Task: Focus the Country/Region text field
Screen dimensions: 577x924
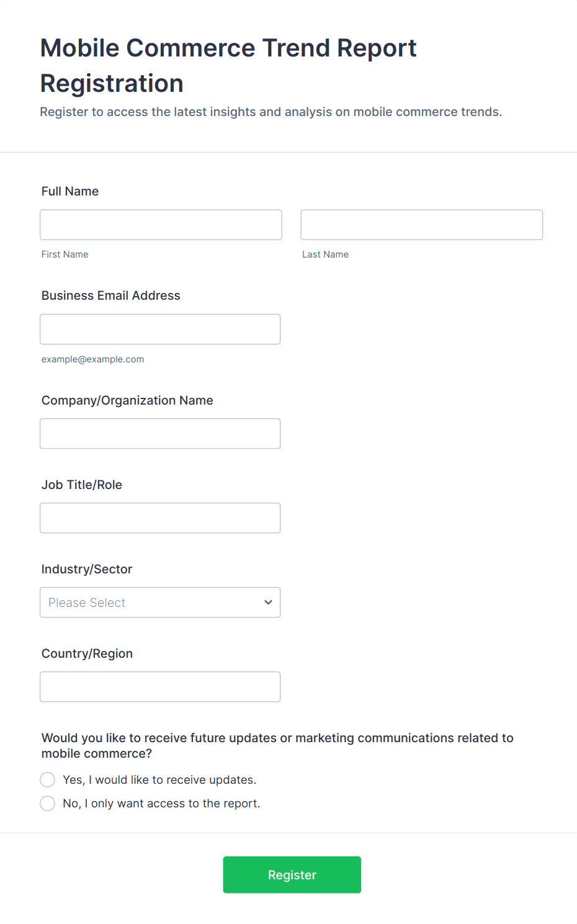Action: [160, 687]
